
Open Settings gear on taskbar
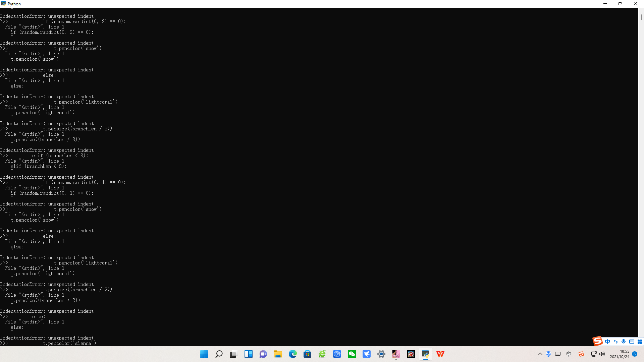381,354
